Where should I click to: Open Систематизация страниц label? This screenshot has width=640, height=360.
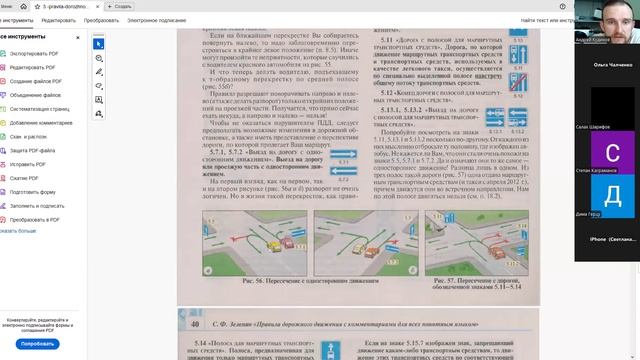coord(40,109)
